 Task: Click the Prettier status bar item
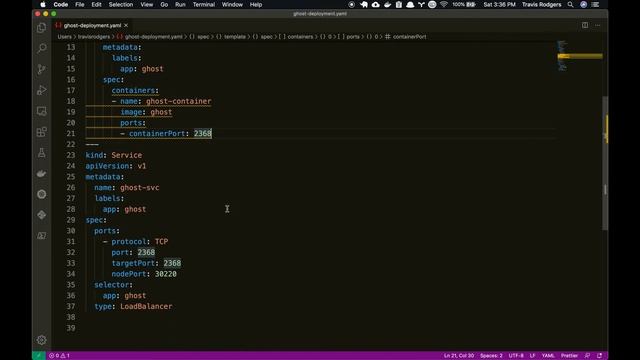point(569,356)
